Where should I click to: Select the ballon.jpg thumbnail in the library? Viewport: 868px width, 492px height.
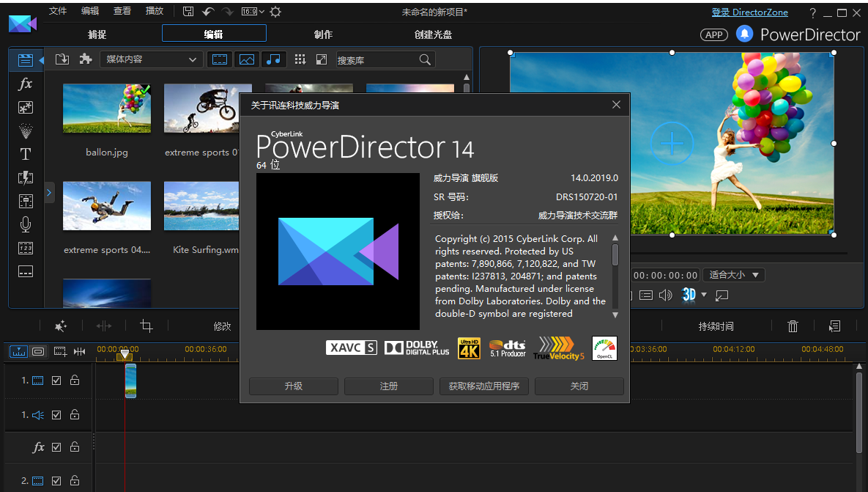coord(107,109)
